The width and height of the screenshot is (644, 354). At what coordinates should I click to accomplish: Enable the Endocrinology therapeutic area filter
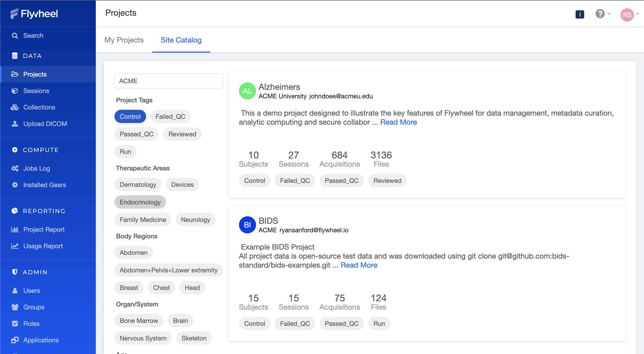tap(140, 202)
